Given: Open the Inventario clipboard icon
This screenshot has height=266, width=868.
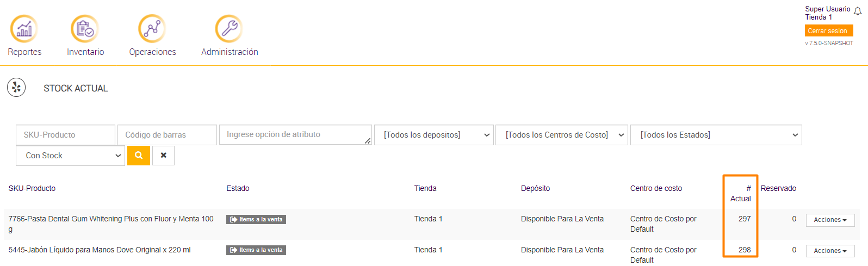Looking at the screenshot, I should [85, 29].
